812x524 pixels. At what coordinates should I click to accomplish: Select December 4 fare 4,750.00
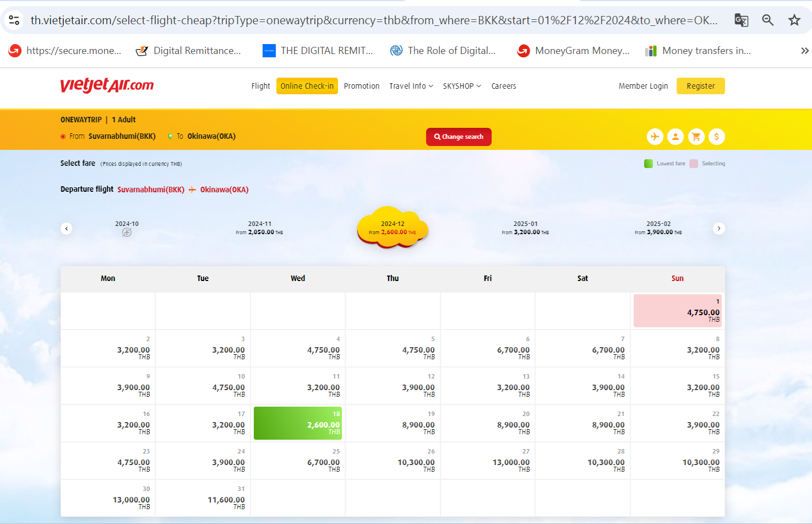(x=298, y=348)
